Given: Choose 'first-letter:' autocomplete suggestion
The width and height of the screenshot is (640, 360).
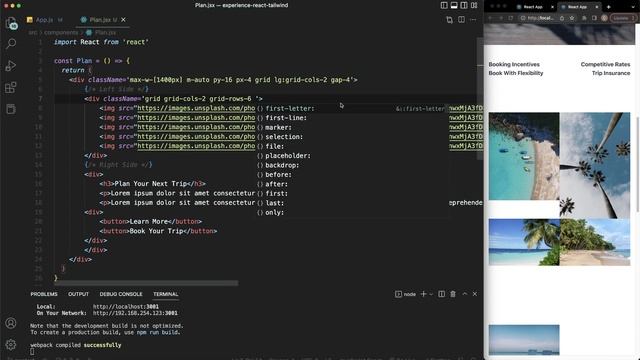Looking at the screenshot, I should [x=352, y=109].
